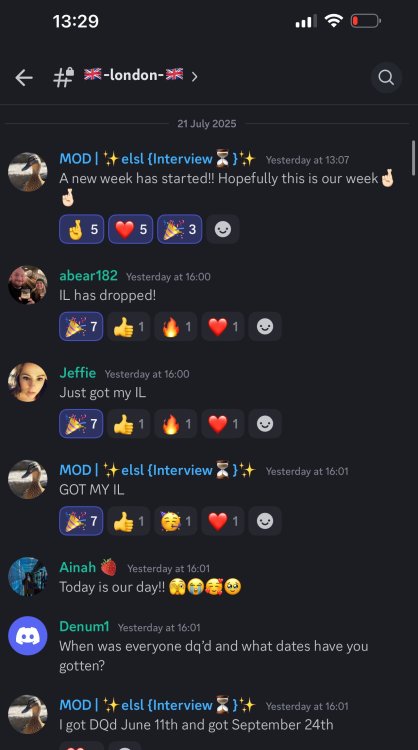
Task: Open the -london- channel title
Action: pos(133,75)
